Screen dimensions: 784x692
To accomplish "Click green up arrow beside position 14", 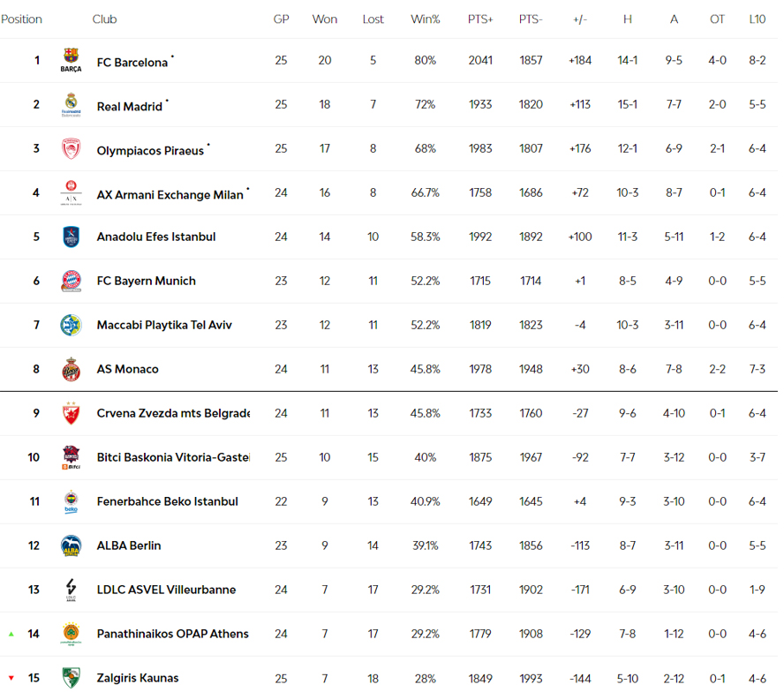I will 11,634.
